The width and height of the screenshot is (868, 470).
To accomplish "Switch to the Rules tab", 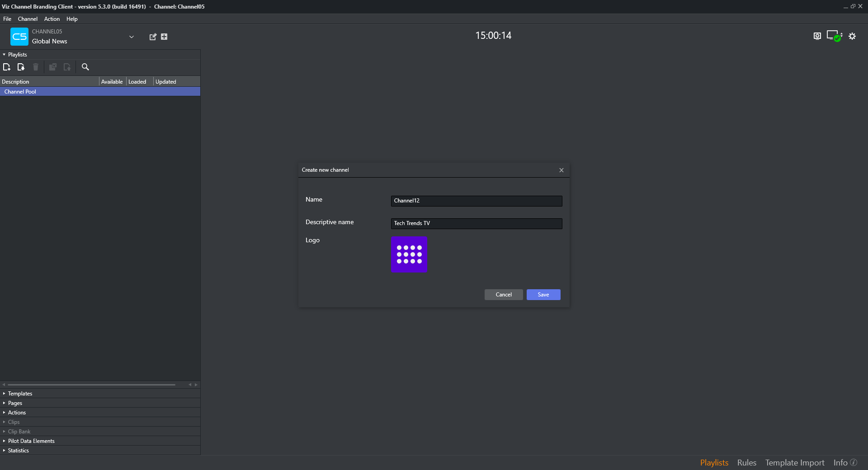I will (746, 463).
